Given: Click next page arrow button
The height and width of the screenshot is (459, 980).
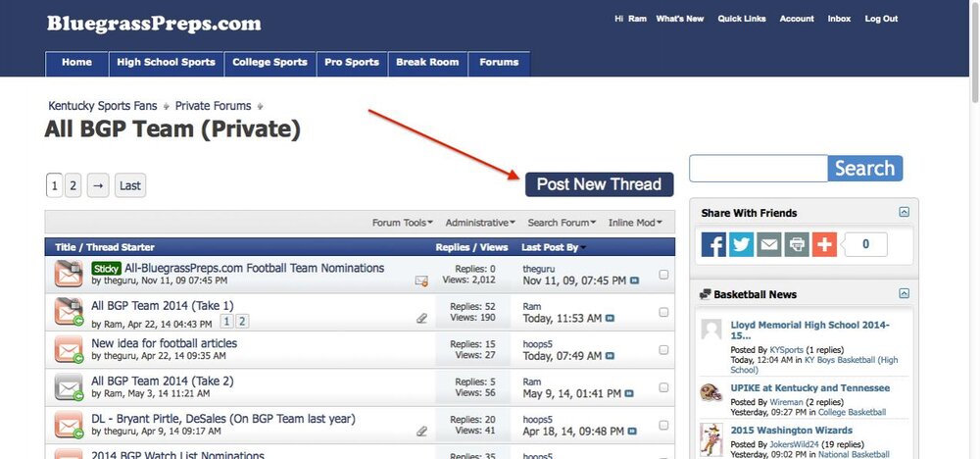Looking at the screenshot, I should point(98,185).
